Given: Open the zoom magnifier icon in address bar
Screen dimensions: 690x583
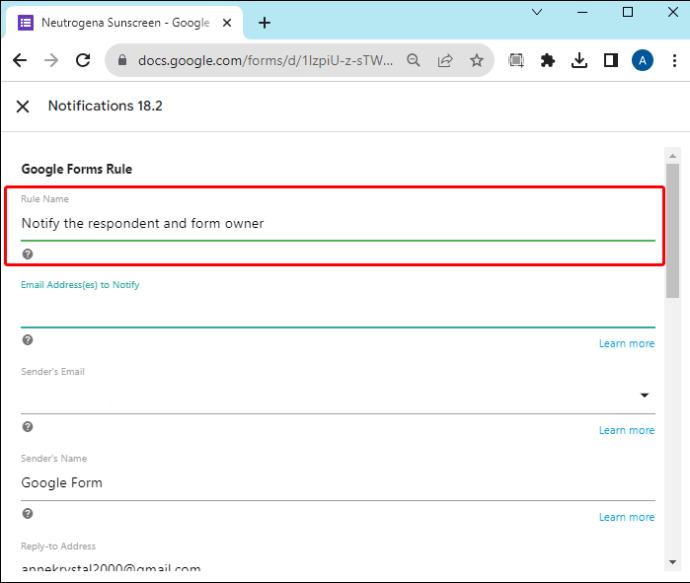Looking at the screenshot, I should (x=413, y=60).
